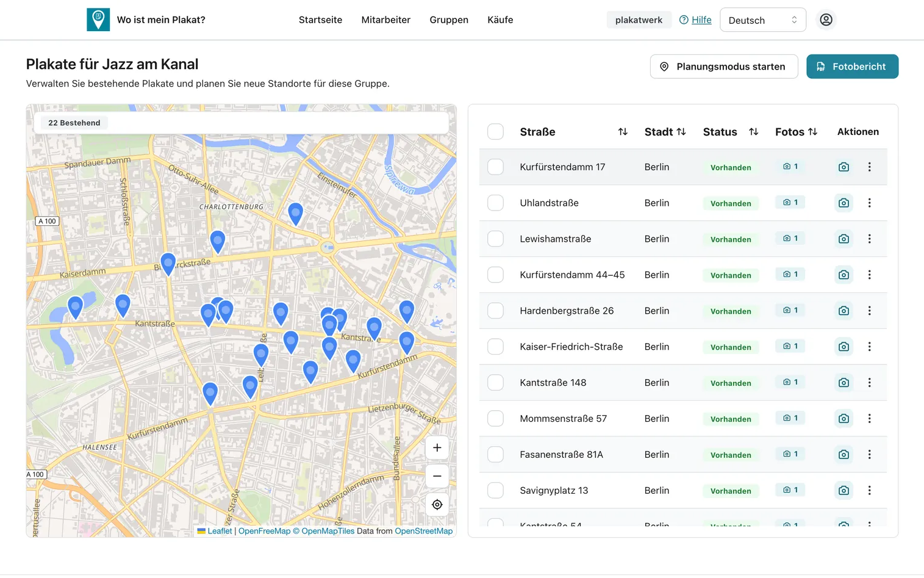Navigate to Käufe
924x578 pixels.
pyautogui.click(x=500, y=20)
